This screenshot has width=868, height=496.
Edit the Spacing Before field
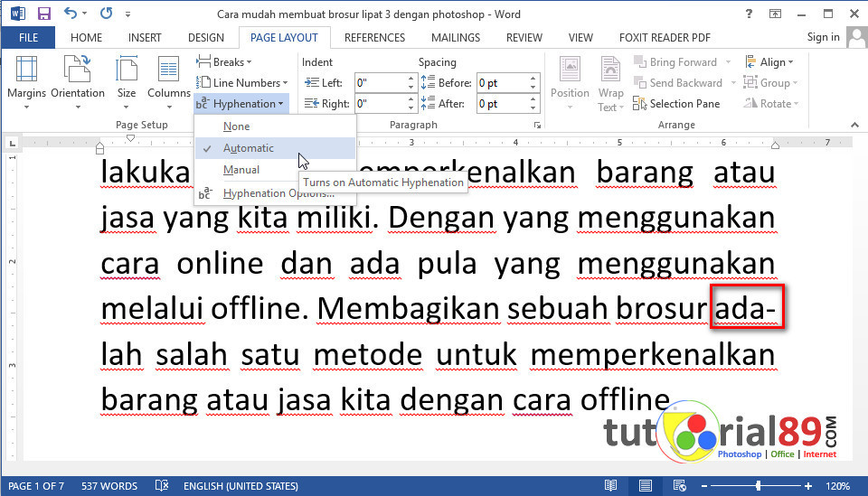tap(502, 83)
